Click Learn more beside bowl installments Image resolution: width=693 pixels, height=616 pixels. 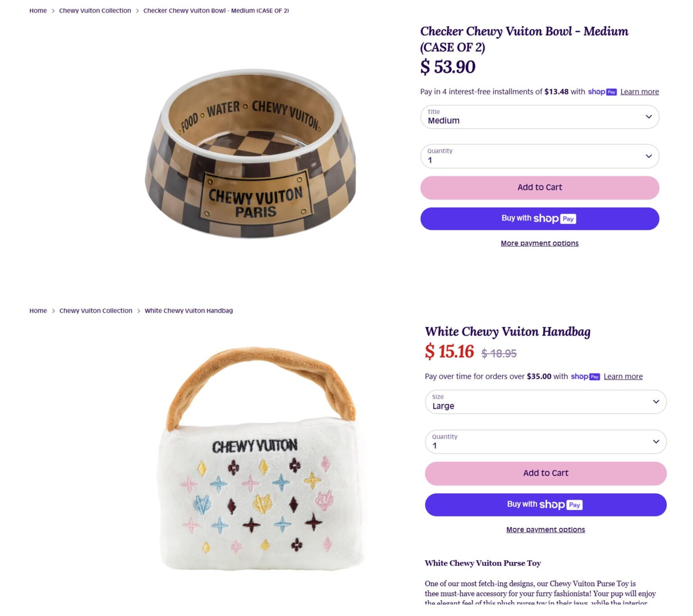(639, 92)
